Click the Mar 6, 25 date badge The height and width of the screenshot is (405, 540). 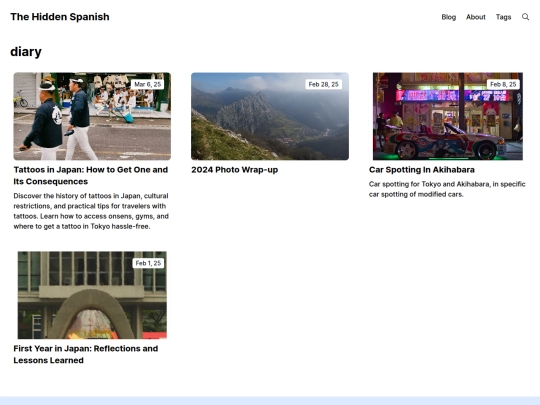tap(147, 84)
